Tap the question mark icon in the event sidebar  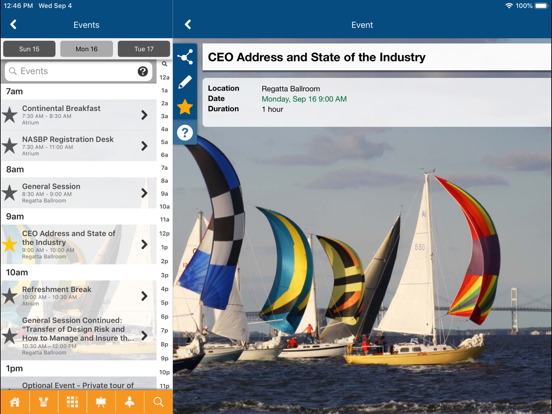point(185,133)
